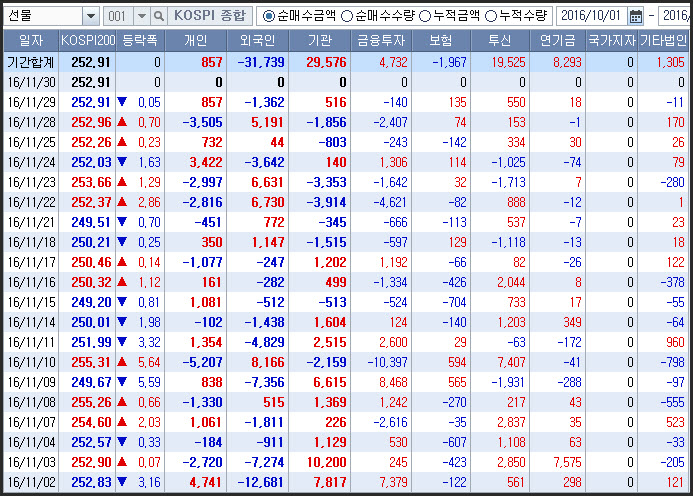This screenshot has height=496, width=693.
Task: Click 연기금 value 7,575
Action: coord(567,462)
